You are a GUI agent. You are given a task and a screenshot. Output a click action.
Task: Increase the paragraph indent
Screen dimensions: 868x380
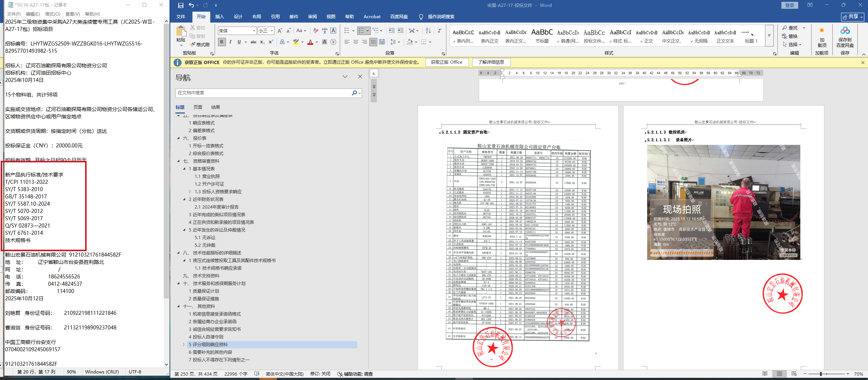[x=401, y=31]
